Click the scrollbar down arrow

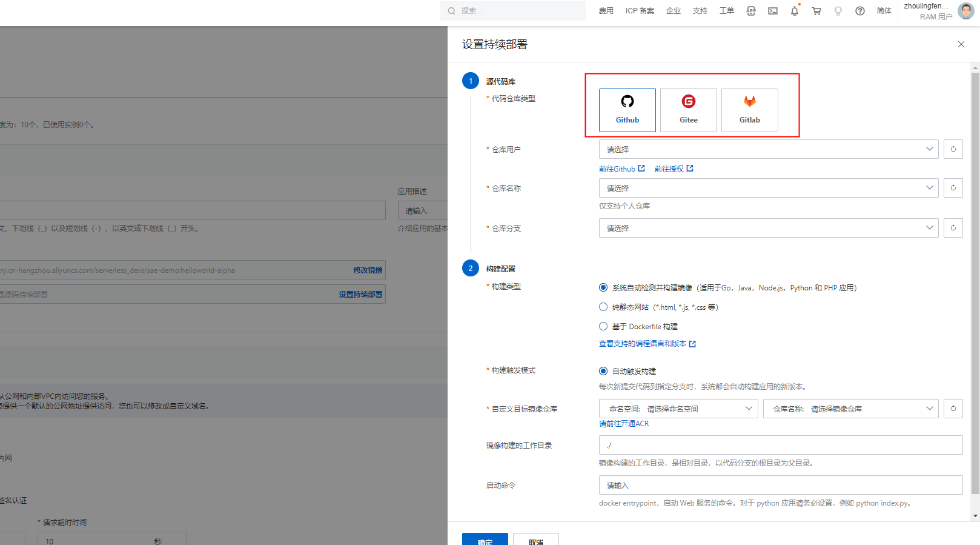[x=975, y=516]
